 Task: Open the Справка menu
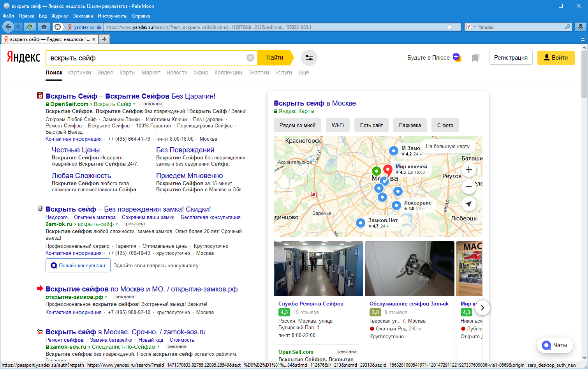click(141, 16)
